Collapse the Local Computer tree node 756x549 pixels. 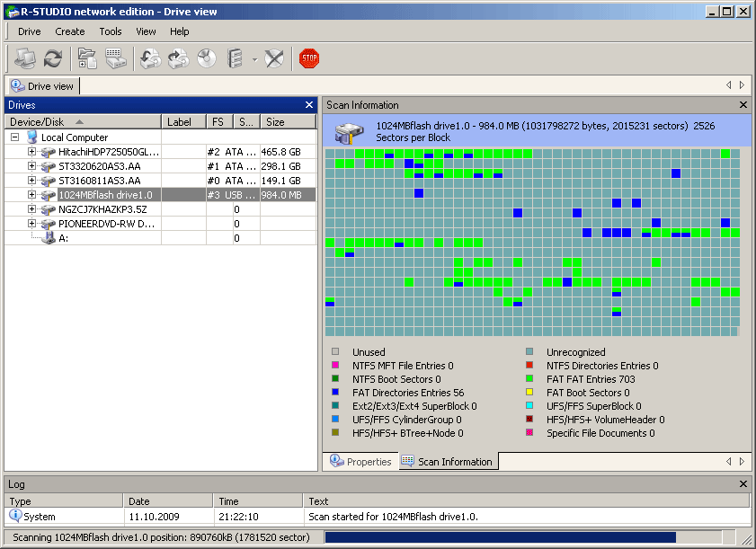coord(15,137)
